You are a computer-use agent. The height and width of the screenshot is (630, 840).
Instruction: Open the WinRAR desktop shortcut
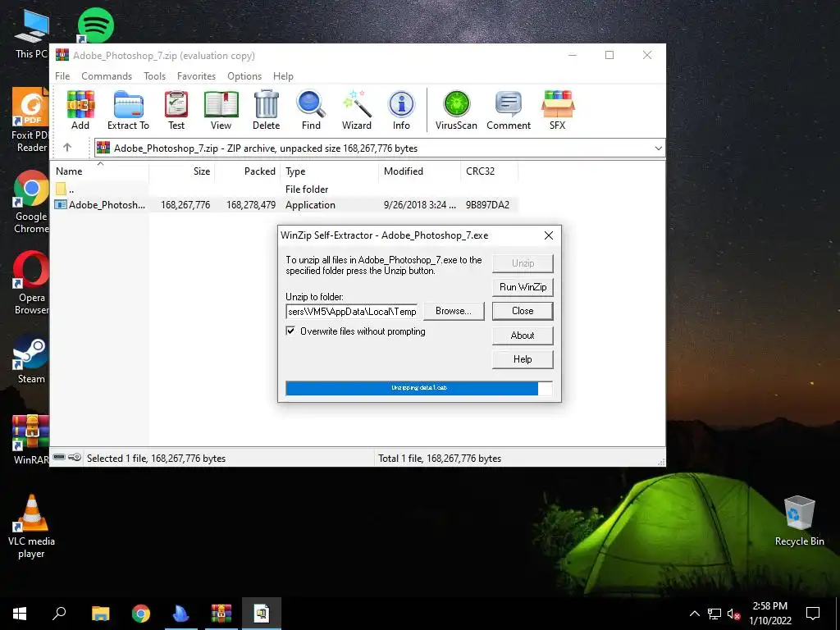31,440
